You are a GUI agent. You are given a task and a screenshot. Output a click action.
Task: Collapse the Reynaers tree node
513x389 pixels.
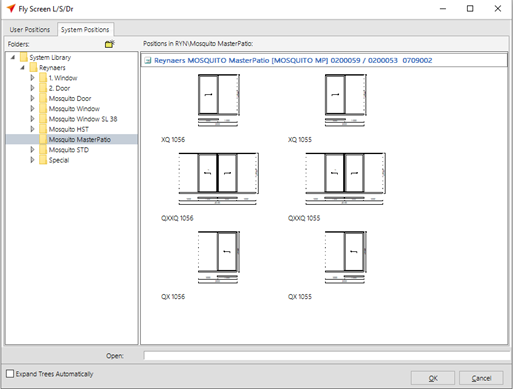click(23, 68)
